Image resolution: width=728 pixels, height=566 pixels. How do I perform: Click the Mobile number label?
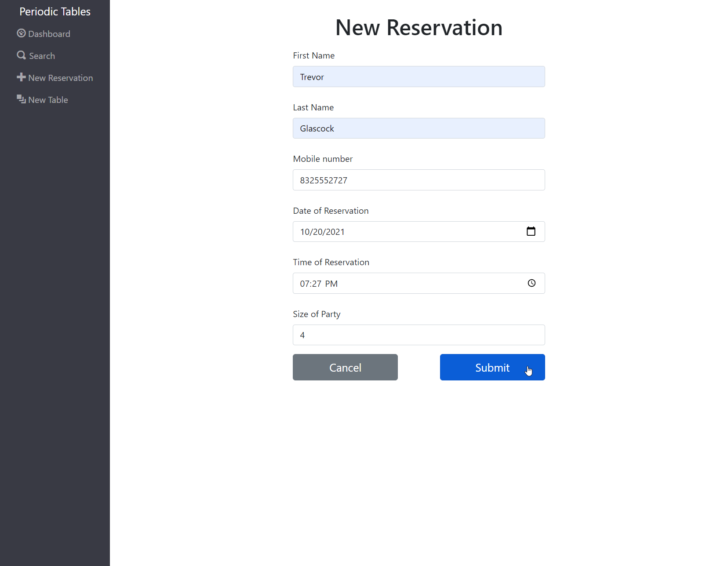coord(323,159)
